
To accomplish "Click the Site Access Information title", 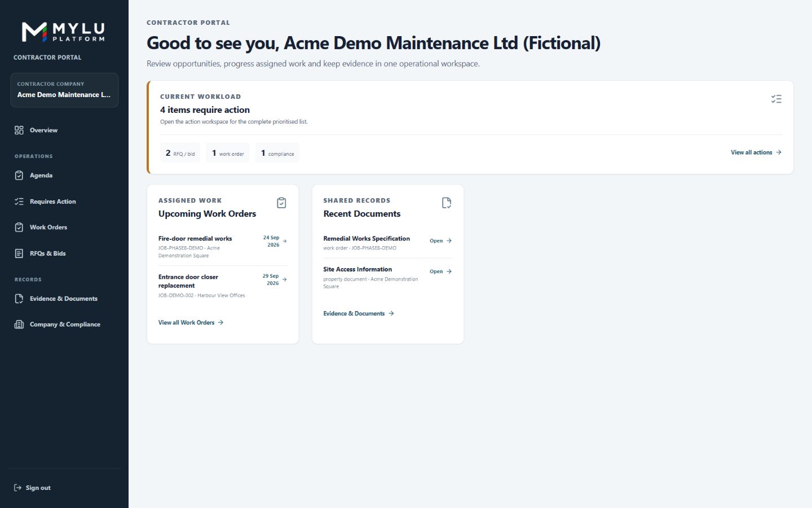I will (x=358, y=269).
